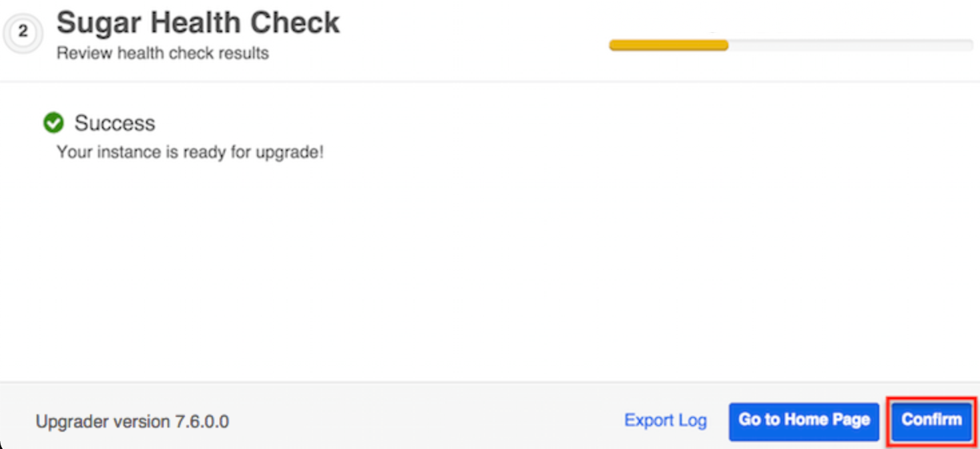This screenshot has height=449, width=980.
Task: Click the green success checkmark icon
Action: 53,123
